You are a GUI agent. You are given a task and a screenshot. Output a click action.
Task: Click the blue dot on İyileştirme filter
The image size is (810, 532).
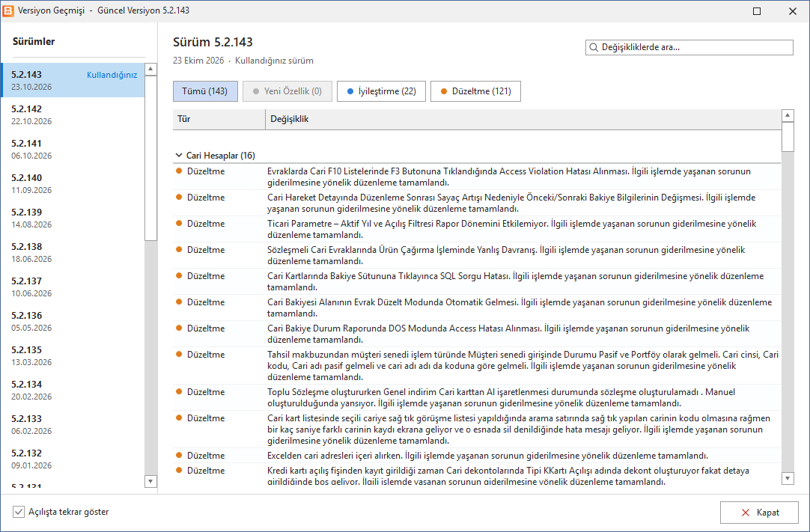click(350, 91)
